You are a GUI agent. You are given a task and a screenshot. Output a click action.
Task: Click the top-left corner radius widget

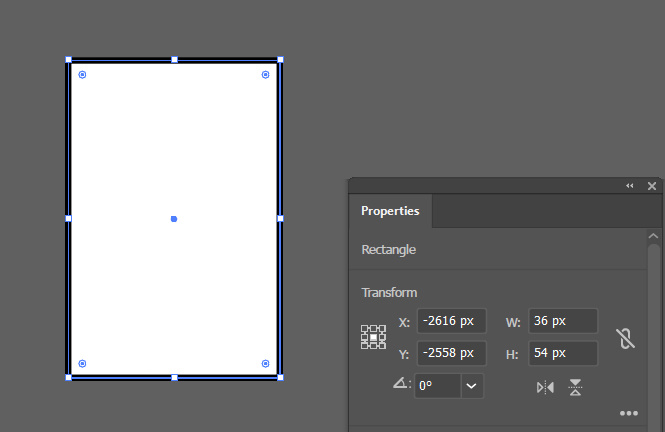[x=82, y=75]
